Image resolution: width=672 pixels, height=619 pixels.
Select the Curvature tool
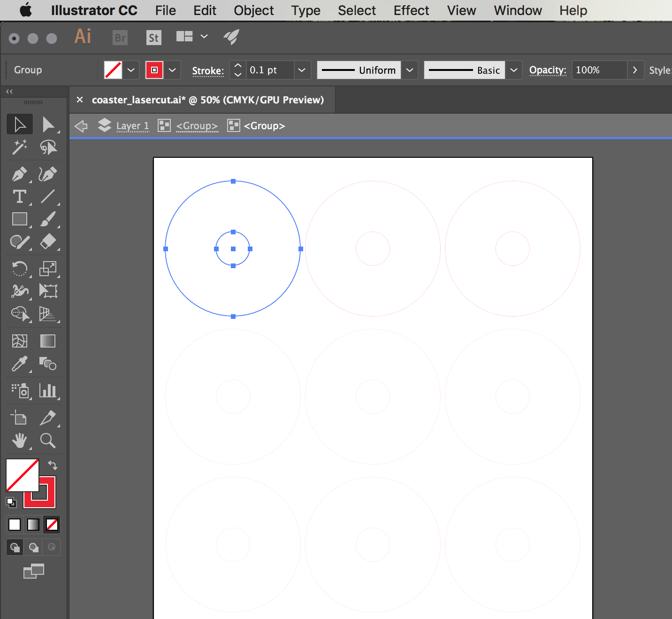(x=48, y=174)
